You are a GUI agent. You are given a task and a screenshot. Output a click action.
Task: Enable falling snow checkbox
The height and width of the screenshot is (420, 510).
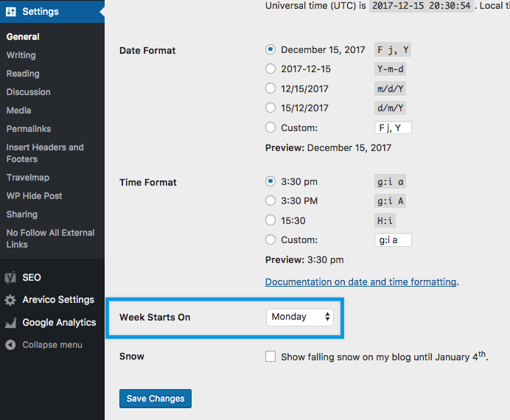tap(270, 357)
